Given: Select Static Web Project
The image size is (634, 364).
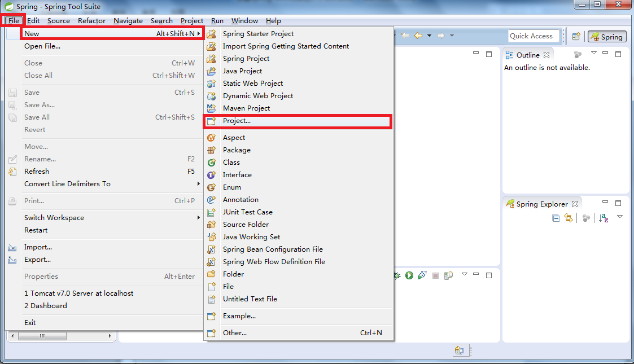Looking at the screenshot, I should [298, 83].
